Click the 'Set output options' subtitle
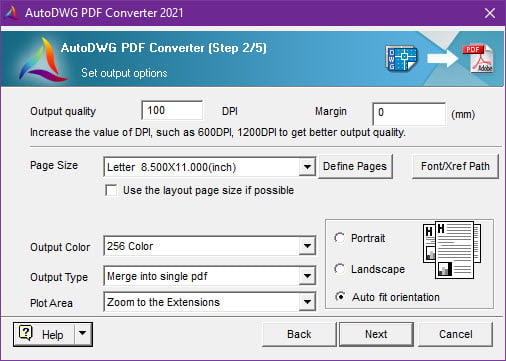 pyautogui.click(x=124, y=73)
